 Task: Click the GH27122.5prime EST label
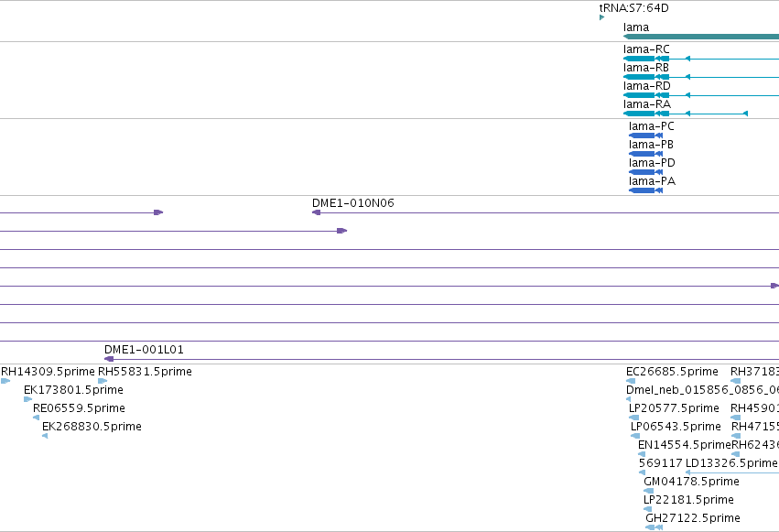point(693,518)
